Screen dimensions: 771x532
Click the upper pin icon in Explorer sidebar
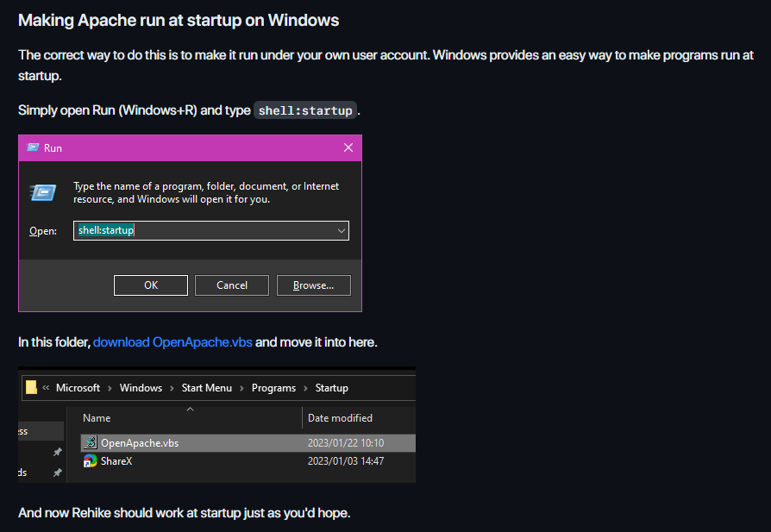pos(58,451)
